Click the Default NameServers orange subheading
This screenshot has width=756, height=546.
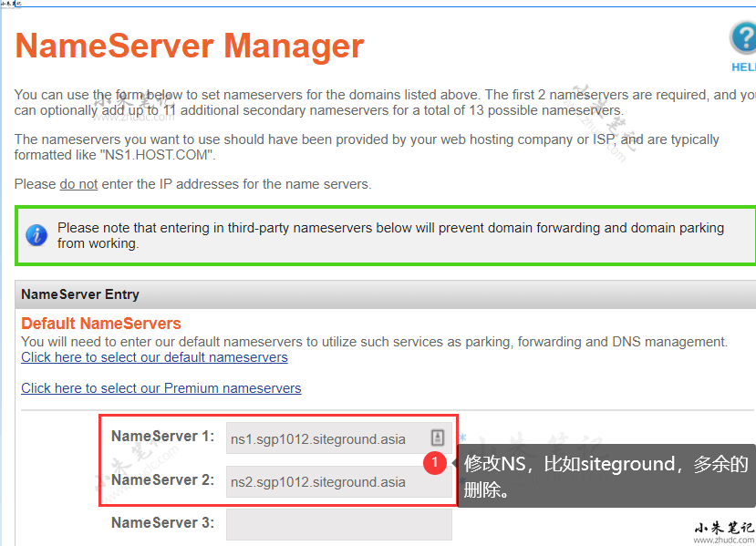pyautogui.click(x=101, y=324)
